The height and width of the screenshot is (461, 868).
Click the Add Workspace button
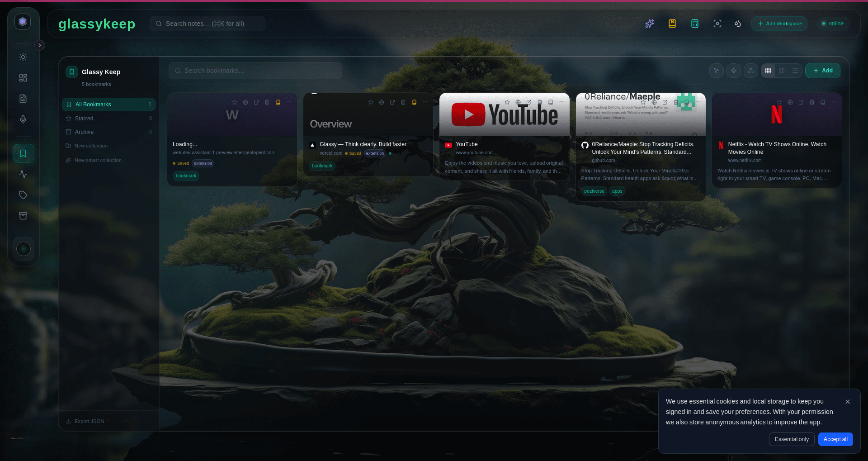pos(779,24)
